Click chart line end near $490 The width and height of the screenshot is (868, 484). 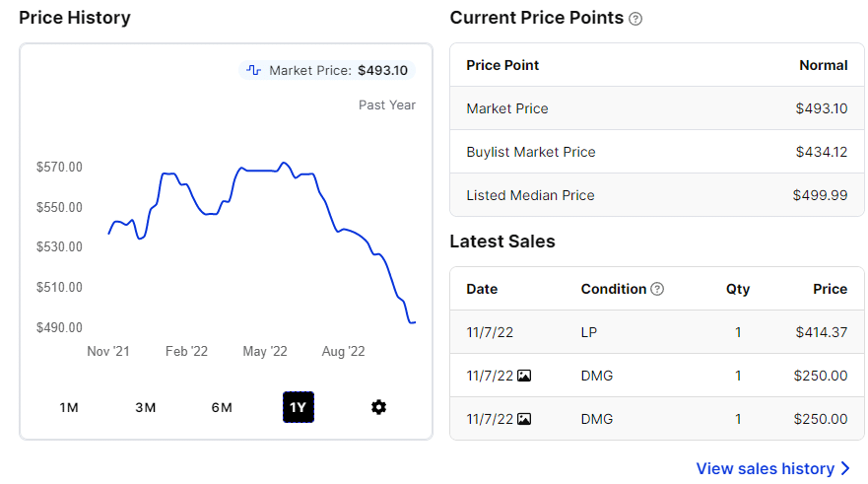[x=412, y=322]
